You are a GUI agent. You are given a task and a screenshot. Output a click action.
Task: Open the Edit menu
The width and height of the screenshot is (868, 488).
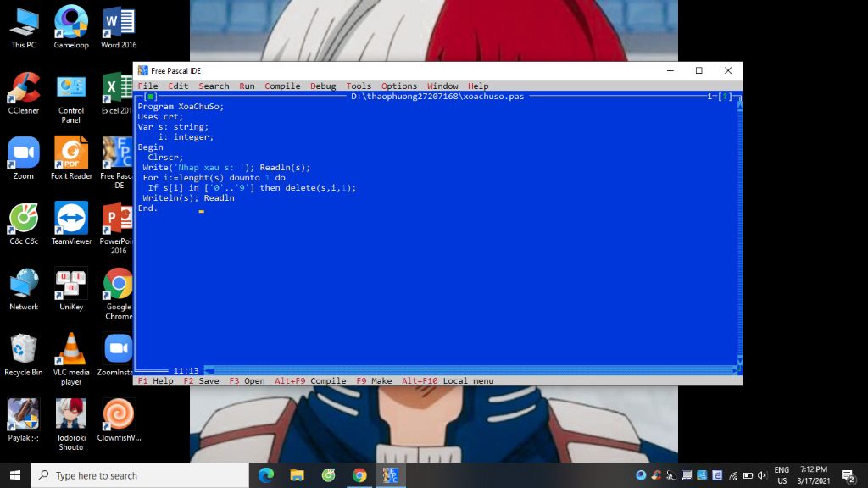(178, 86)
